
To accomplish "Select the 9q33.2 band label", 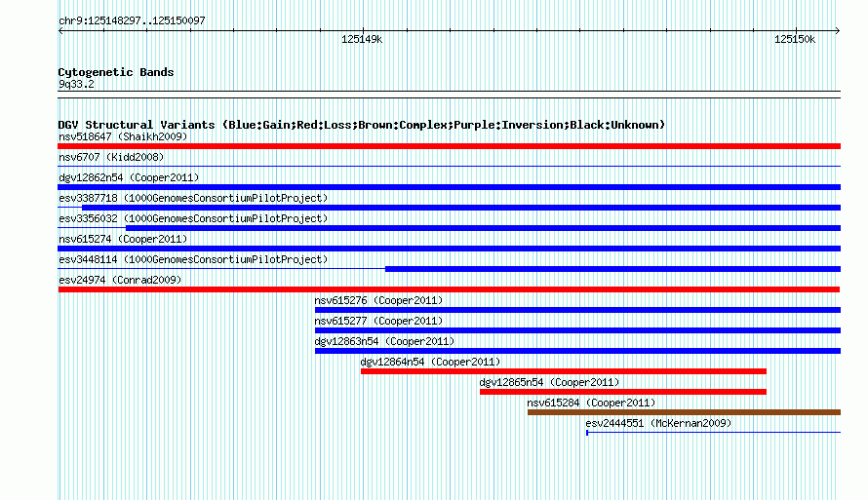I will [76, 84].
